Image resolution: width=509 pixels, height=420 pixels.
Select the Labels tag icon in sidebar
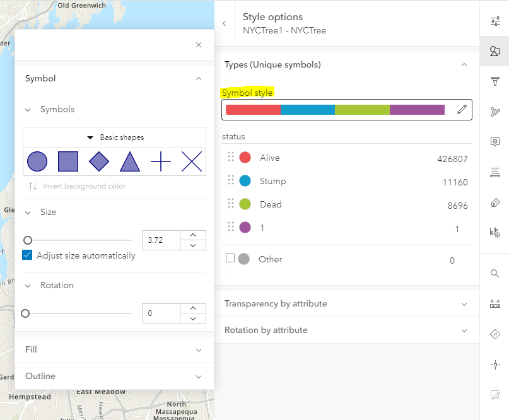pyautogui.click(x=494, y=202)
